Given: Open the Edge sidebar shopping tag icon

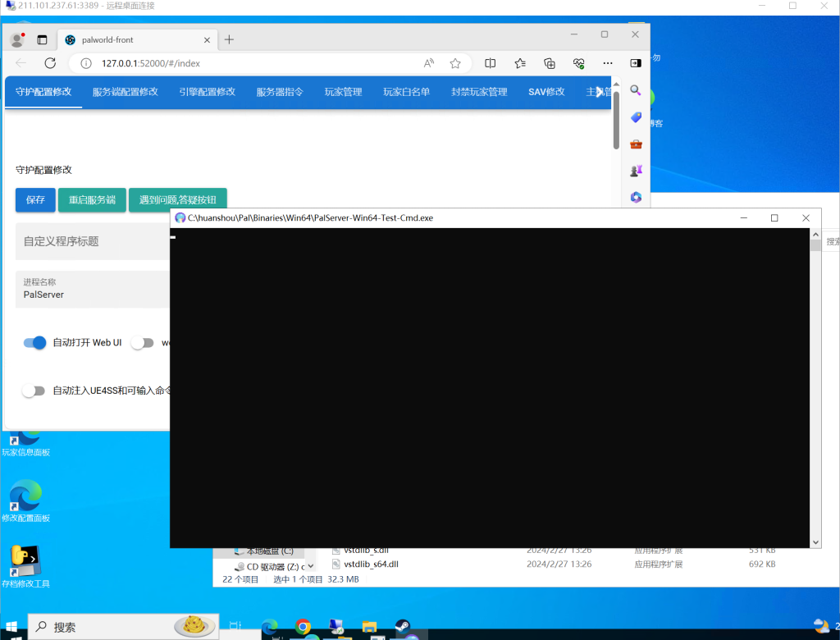Looking at the screenshot, I should [x=636, y=117].
